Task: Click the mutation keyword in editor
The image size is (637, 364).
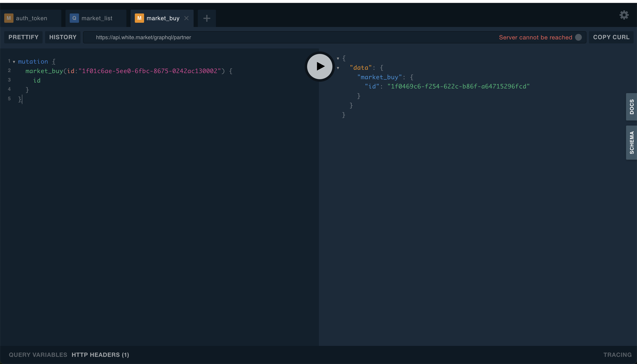Action: pyautogui.click(x=33, y=62)
